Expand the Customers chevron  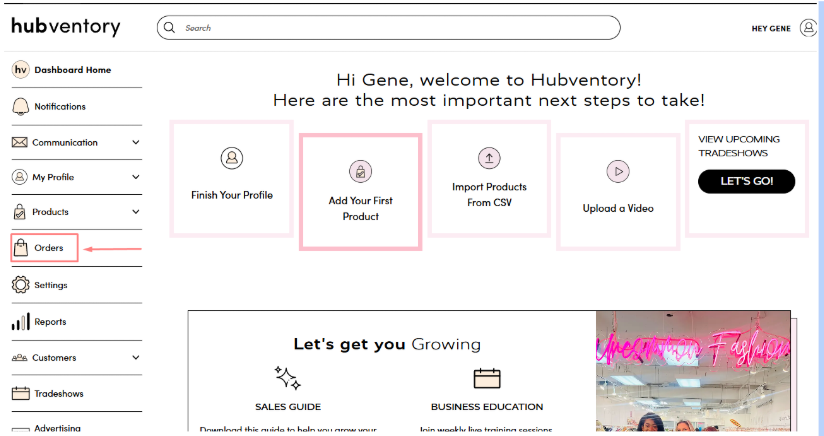pos(136,358)
